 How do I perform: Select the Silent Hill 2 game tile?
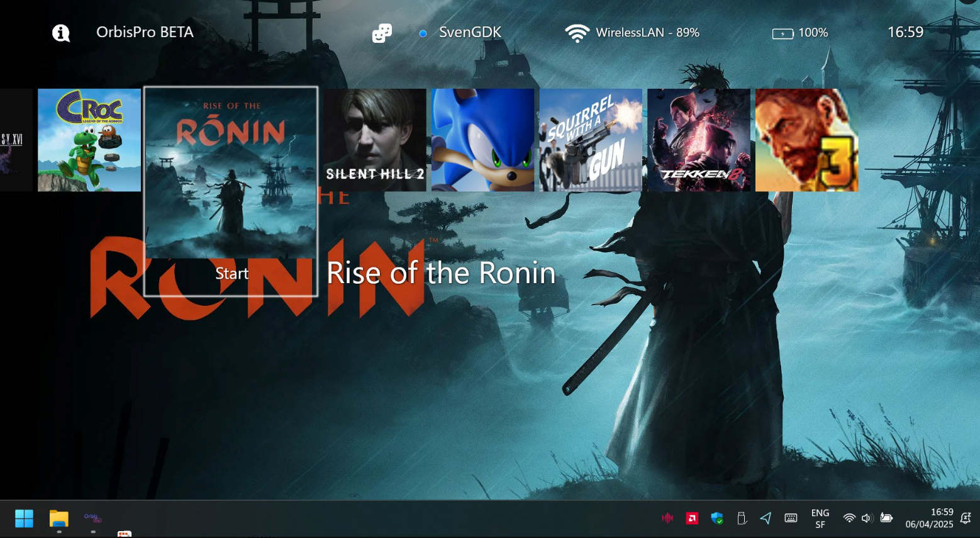tap(375, 140)
